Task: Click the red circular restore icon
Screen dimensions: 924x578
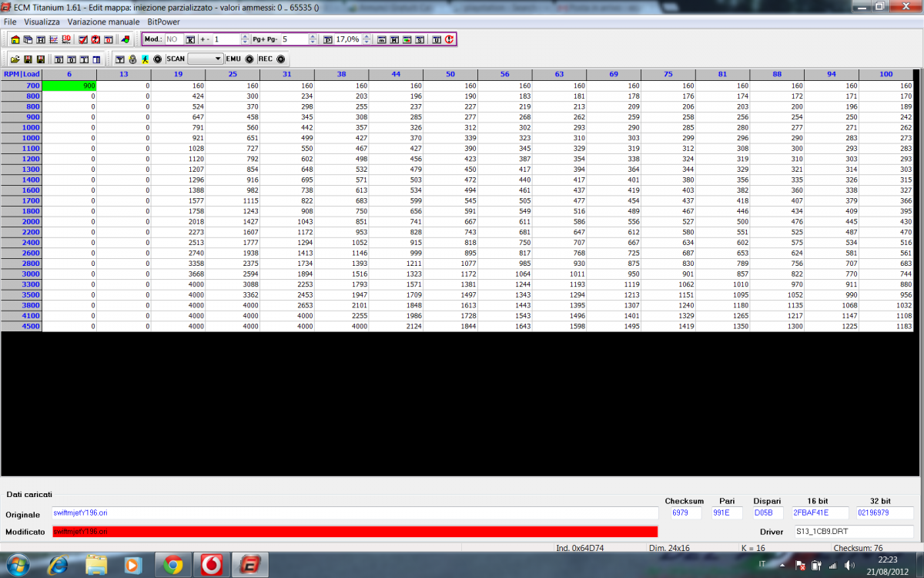Action: (x=449, y=39)
